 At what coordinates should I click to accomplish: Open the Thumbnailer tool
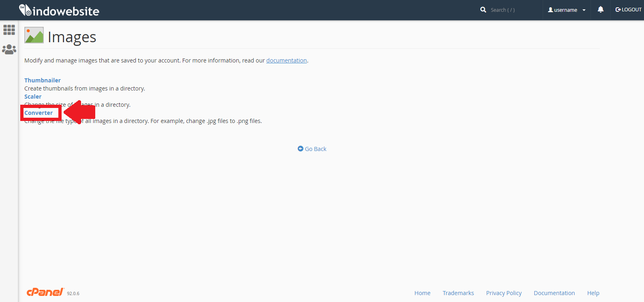coord(43,80)
